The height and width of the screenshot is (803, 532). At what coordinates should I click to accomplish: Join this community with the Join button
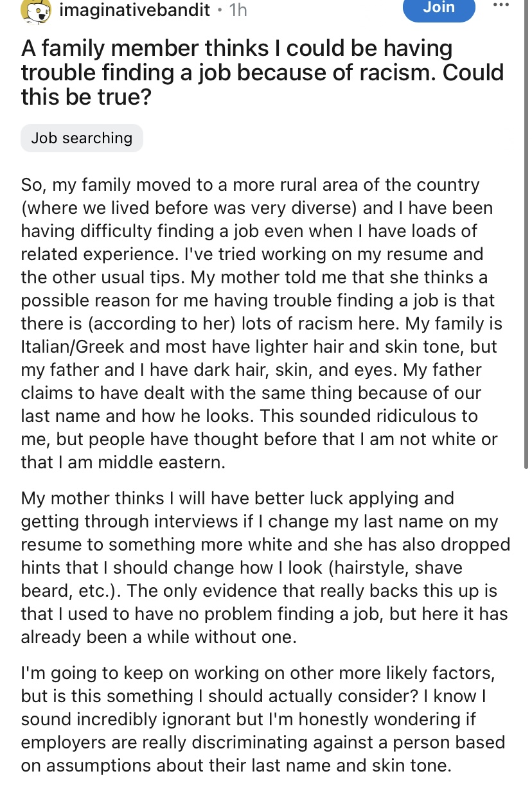point(439,9)
